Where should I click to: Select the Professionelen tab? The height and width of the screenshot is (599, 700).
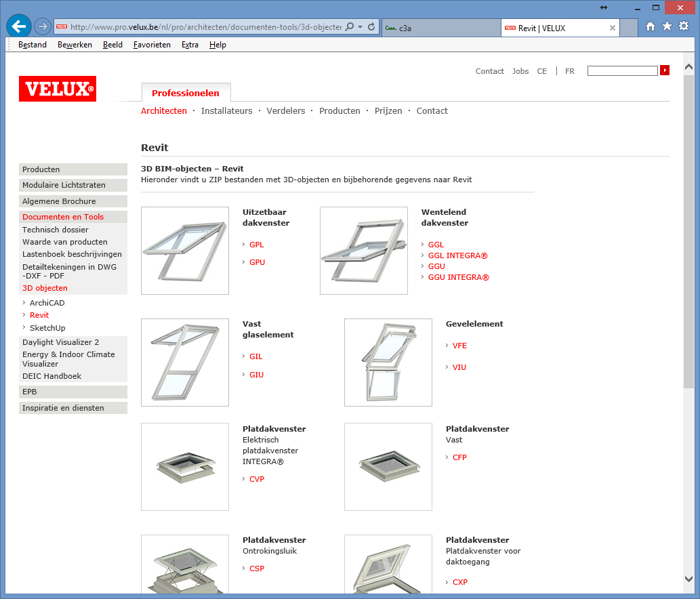click(x=186, y=93)
